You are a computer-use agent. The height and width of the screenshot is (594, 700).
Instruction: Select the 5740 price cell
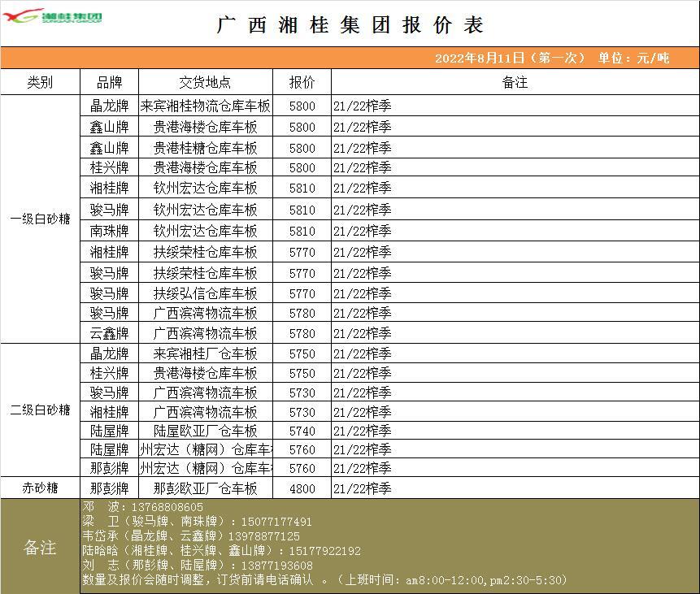(302, 431)
